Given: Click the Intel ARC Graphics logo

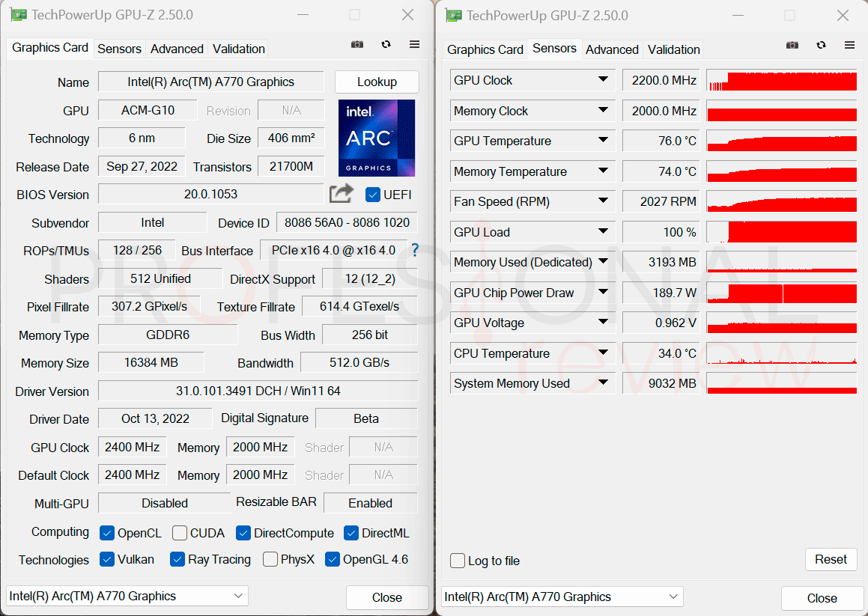Looking at the screenshot, I should click(x=377, y=138).
